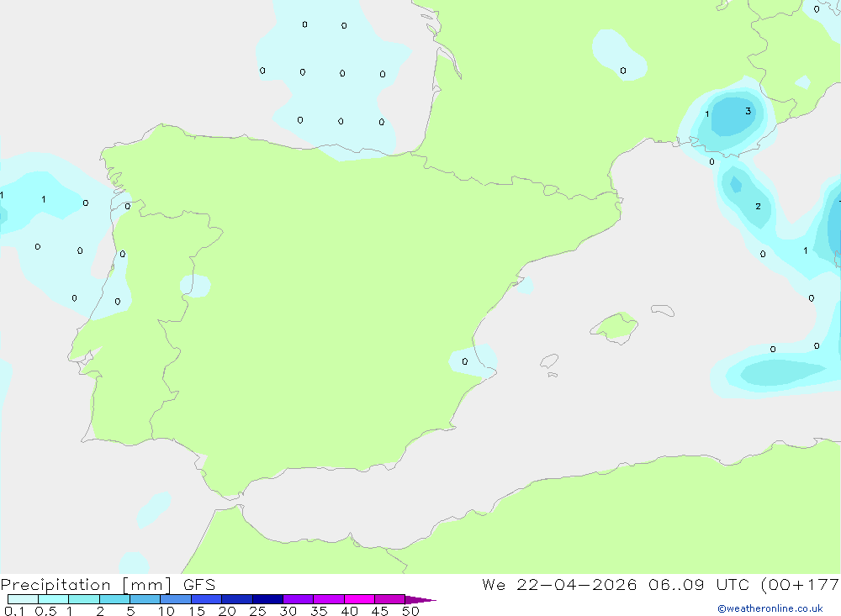Click the '50' legend scale label
841x616 pixels.
(x=411, y=611)
